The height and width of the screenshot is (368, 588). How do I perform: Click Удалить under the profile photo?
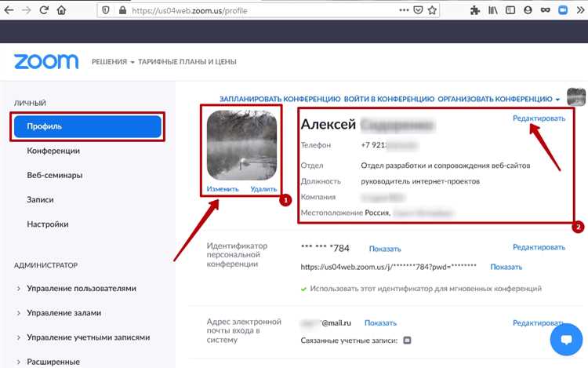(263, 189)
